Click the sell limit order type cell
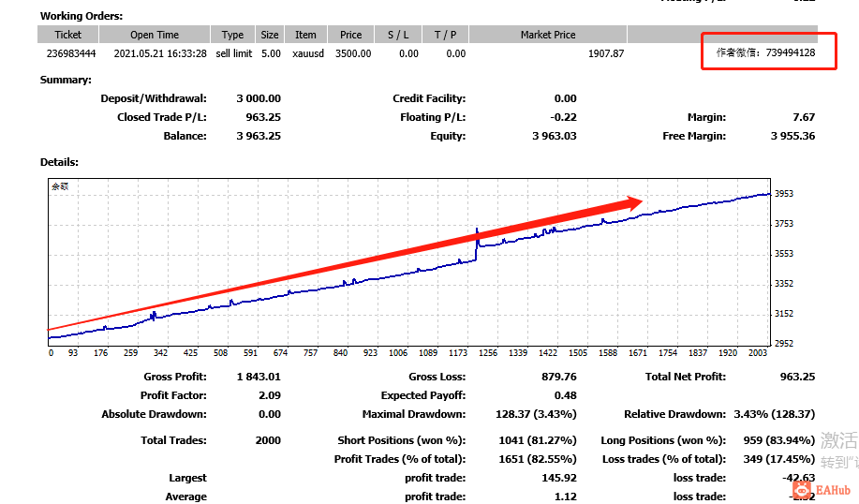Screen dimensions: 859x504 [x=234, y=53]
